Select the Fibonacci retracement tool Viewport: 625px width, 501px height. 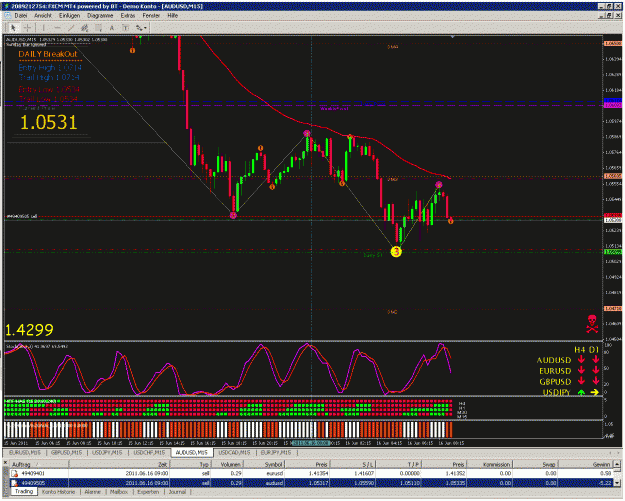(98, 28)
